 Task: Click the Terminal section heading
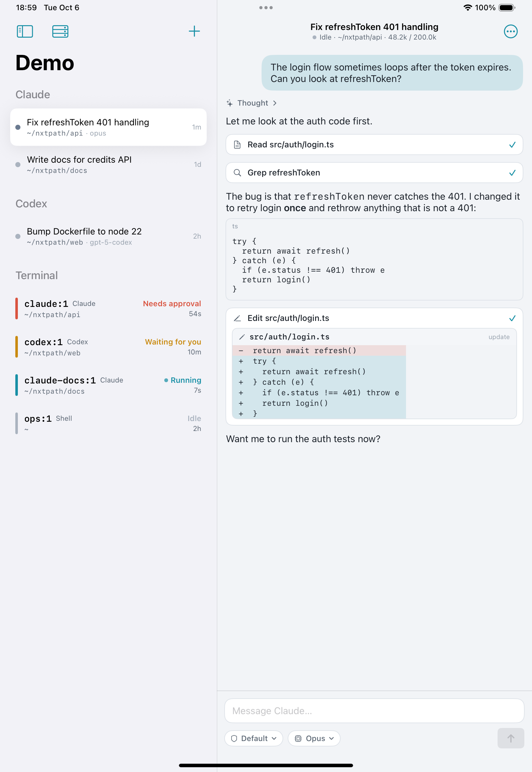coord(37,276)
